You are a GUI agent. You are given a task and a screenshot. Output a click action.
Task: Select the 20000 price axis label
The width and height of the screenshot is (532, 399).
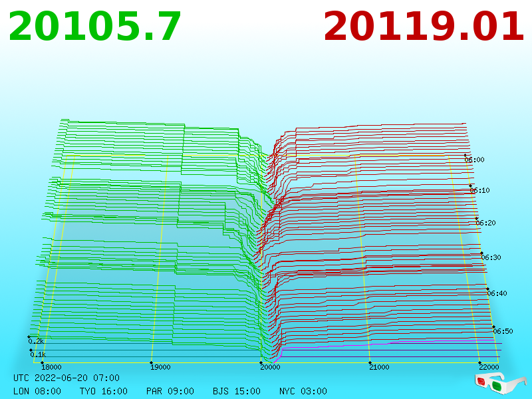(270, 367)
